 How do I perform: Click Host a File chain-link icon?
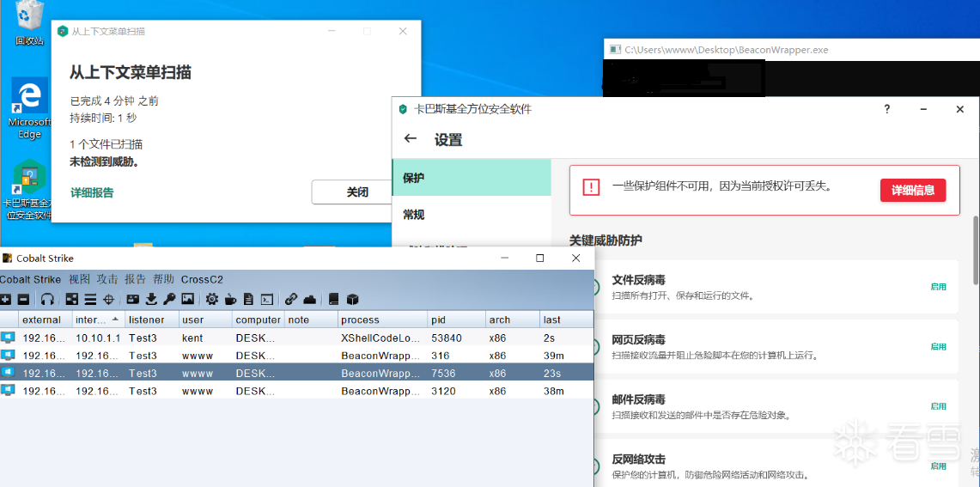[290, 299]
